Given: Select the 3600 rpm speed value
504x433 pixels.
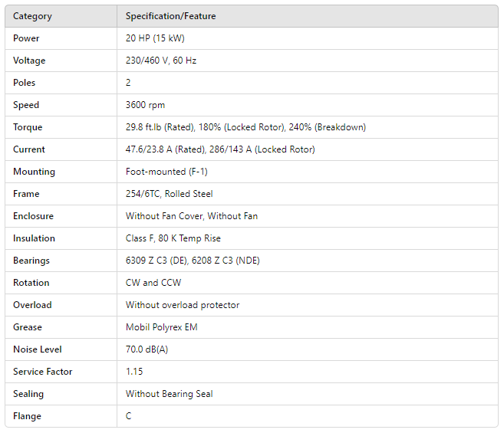Looking at the screenshot, I should coord(145,105).
